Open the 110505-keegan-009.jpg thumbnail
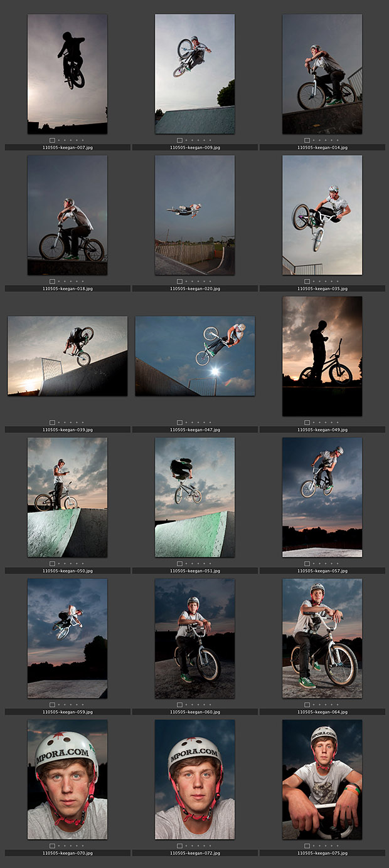 194,74
